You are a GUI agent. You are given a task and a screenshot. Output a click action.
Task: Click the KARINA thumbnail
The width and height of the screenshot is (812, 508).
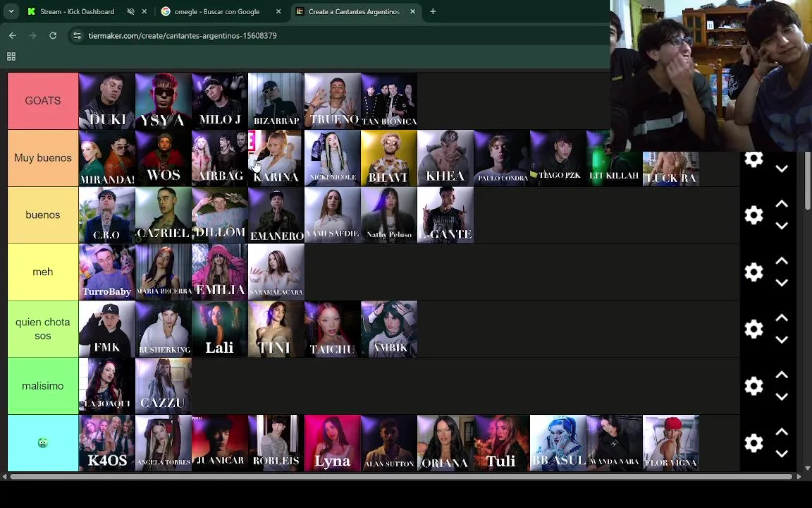pos(276,157)
